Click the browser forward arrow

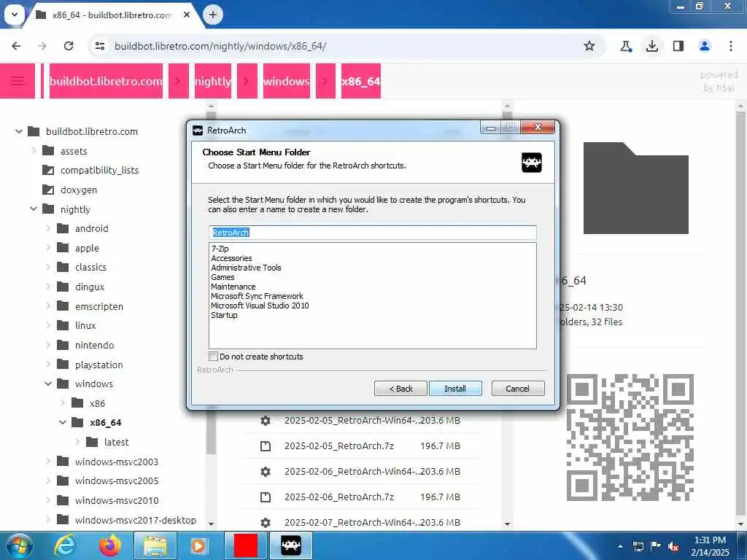(x=42, y=46)
